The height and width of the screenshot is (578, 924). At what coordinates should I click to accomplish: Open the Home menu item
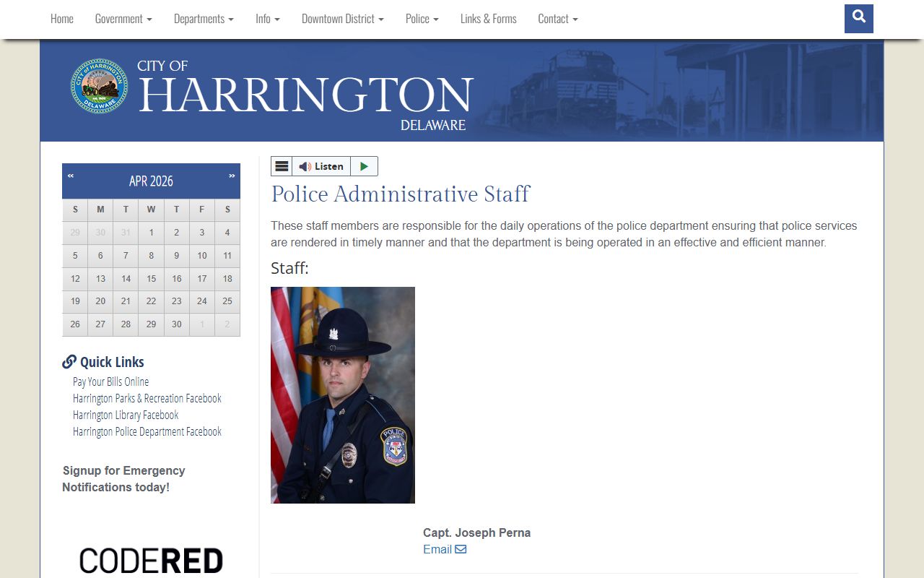(62, 19)
